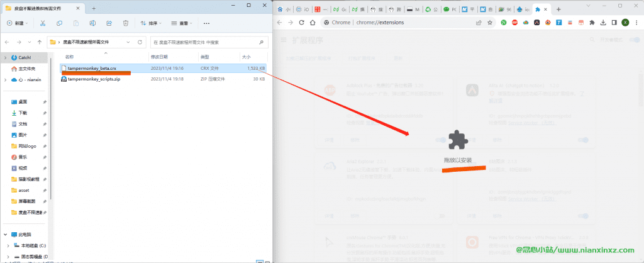The height and width of the screenshot is (263, 644).
Task: Click the 修改日期 column header
Action: point(159,57)
